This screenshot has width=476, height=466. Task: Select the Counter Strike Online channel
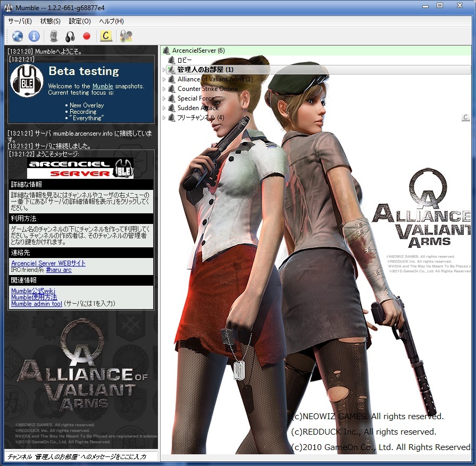207,89
